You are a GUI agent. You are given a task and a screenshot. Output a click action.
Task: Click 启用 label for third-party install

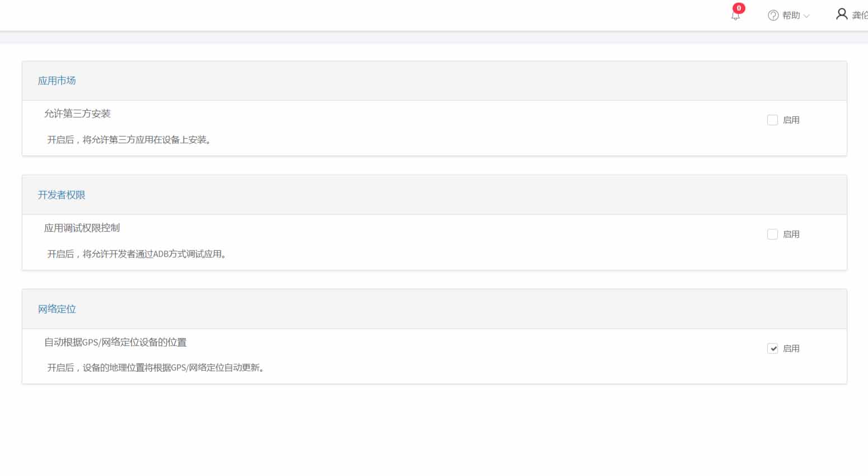tap(791, 120)
